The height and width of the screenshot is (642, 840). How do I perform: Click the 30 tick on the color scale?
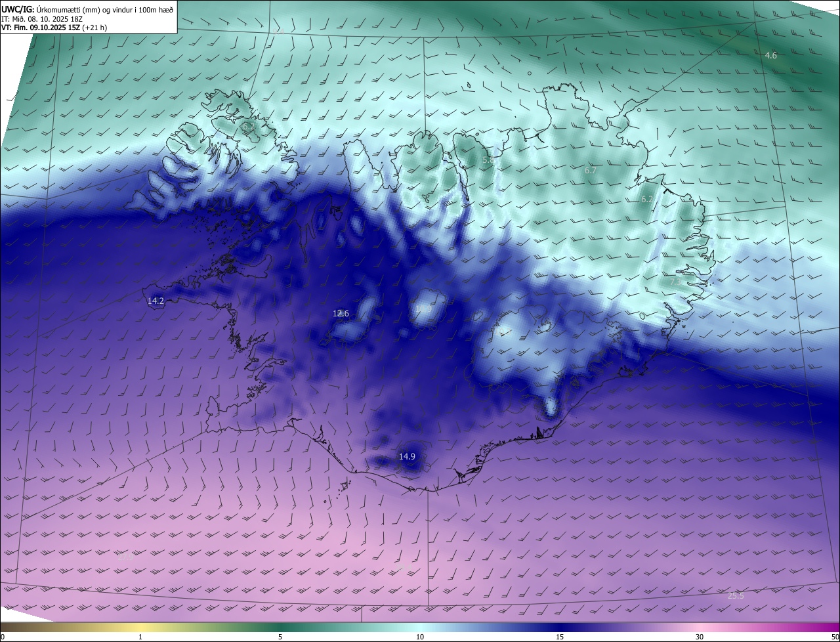pos(700,637)
